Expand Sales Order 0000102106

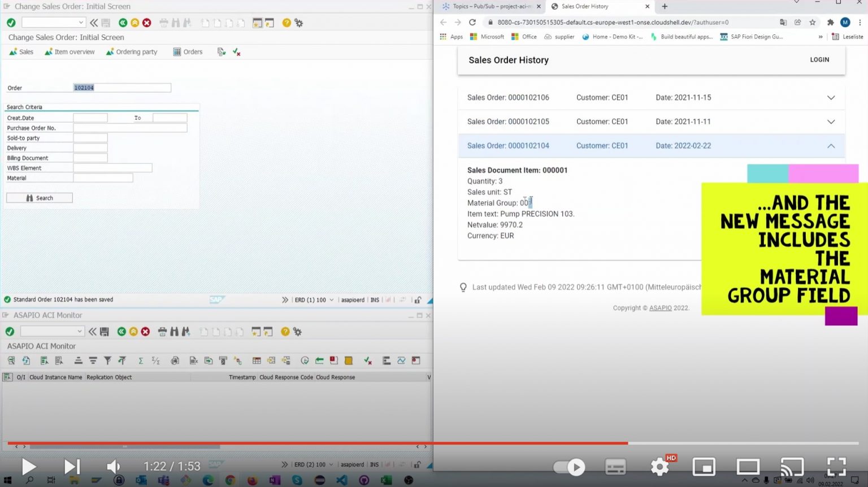point(831,97)
